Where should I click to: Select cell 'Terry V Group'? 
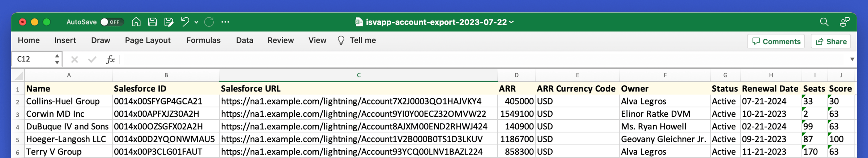69,152
